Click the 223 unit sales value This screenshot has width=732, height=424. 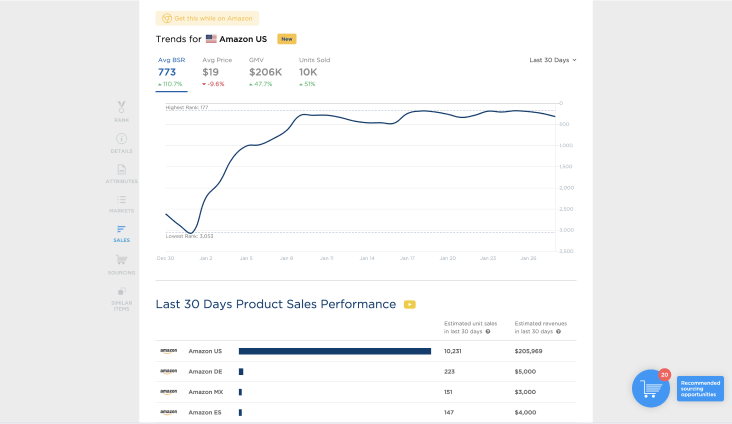(449, 372)
